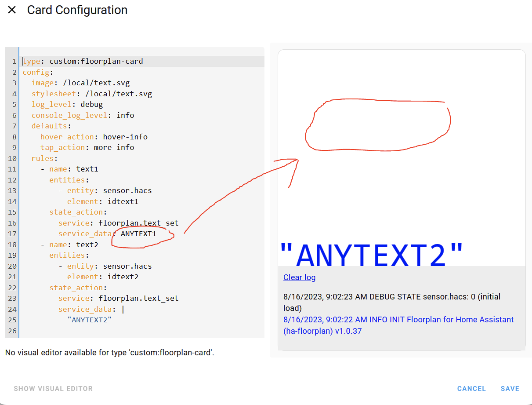Click the circled ANYTEXT1 service_data value
532x405 pixels.
click(138, 234)
